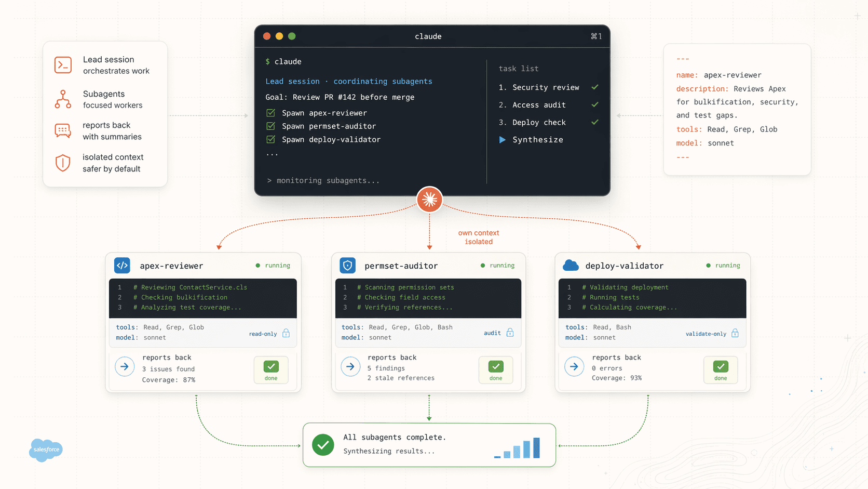This screenshot has height=489, width=868.
Task: Click the Salesforce cloud logo
Action: (x=46, y=450)
